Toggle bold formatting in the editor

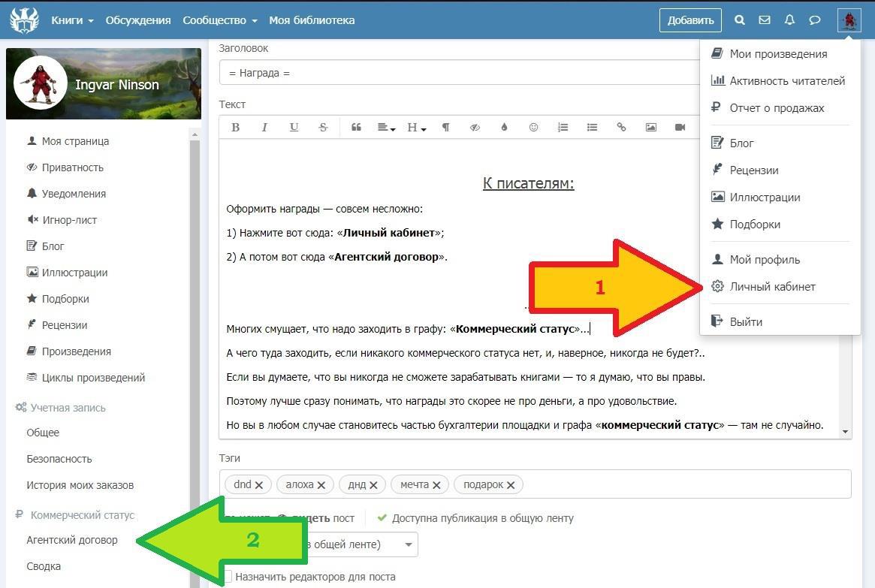click(235, 128)
